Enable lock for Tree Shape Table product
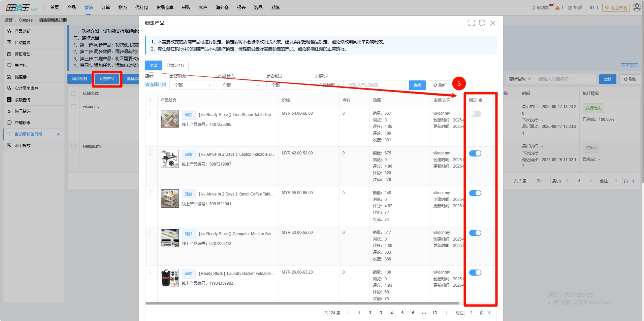Image resolution: width=644 pixels, height=321 pixels. [475, 114]
